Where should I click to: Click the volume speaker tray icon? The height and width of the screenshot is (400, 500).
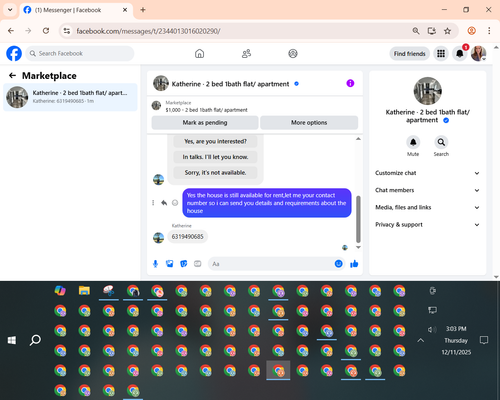[x=432, y=329]
